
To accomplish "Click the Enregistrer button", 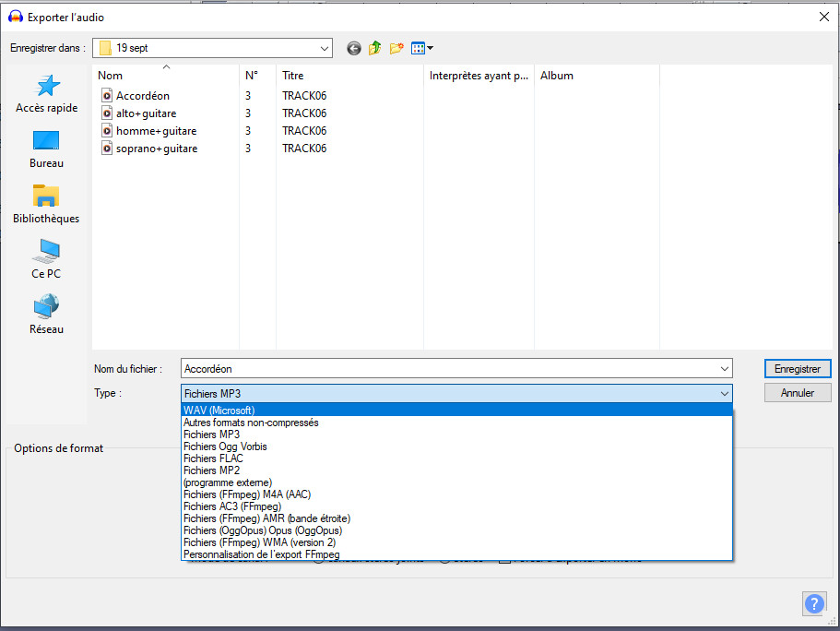I will tap(798, 369).
